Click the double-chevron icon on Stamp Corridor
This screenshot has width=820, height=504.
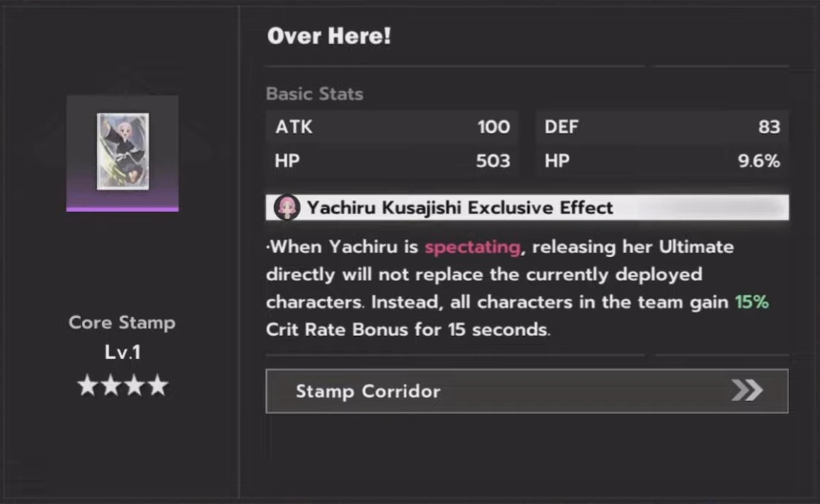point(747,391)
